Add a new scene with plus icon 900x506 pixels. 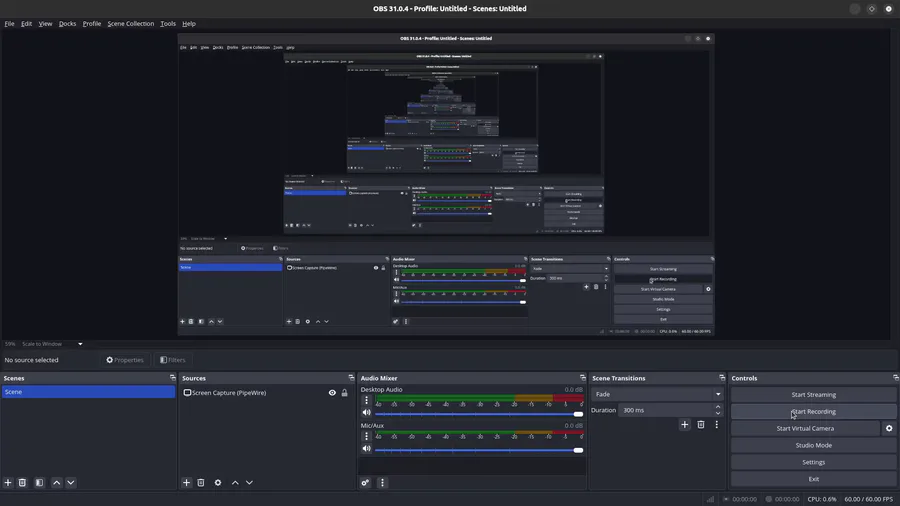click(8, 482)
